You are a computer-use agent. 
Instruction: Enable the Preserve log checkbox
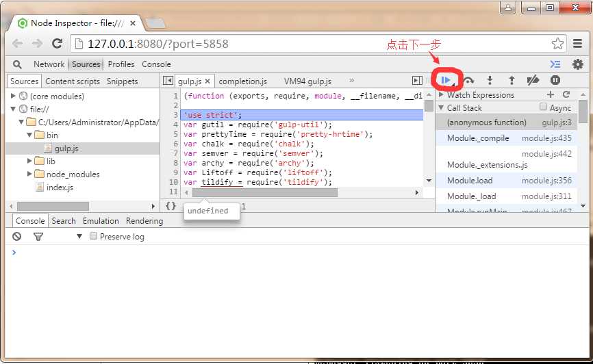[93, 236]
